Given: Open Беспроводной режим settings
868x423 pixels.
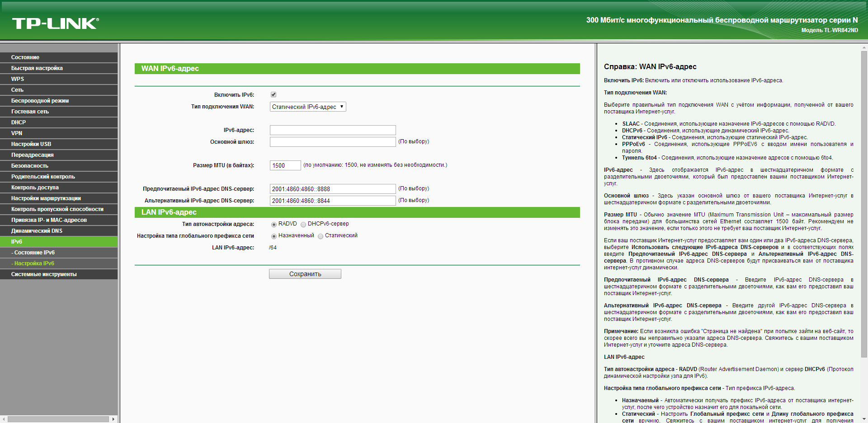Looking at the screenshot, I should click(59, 101).
